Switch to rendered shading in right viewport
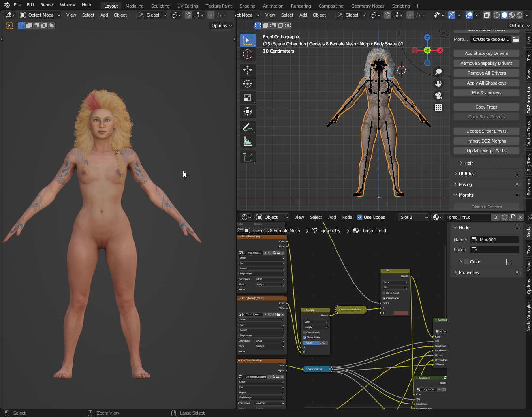 [519, 15]
